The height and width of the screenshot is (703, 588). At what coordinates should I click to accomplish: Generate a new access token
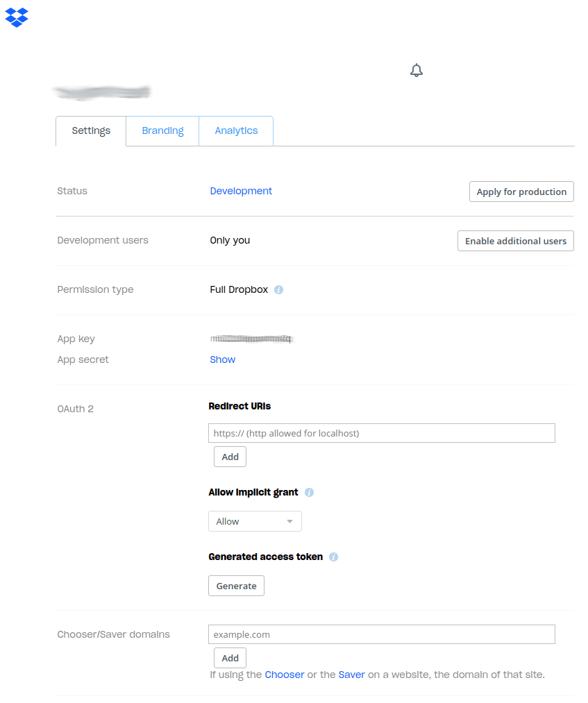pyautogui.click(x=236, y=586)
